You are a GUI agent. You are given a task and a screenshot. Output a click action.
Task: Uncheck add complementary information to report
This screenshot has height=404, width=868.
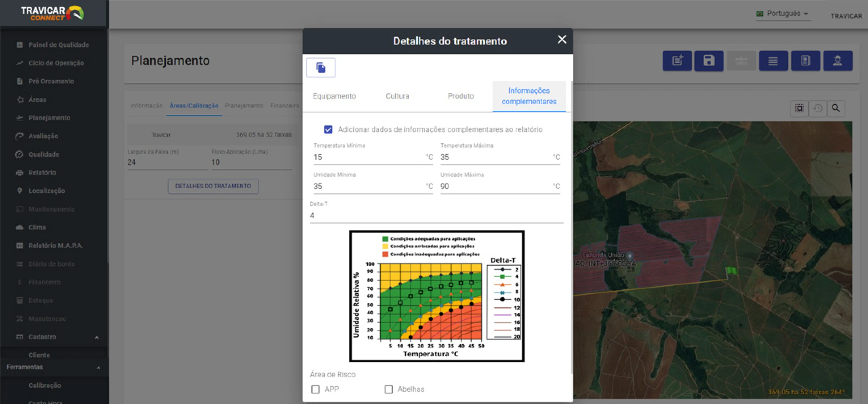click(x=328, y=129)
